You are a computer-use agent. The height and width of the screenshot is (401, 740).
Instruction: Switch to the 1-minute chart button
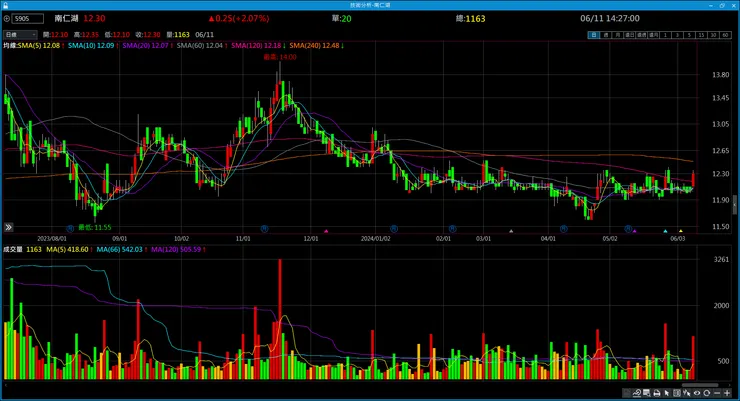665,35
